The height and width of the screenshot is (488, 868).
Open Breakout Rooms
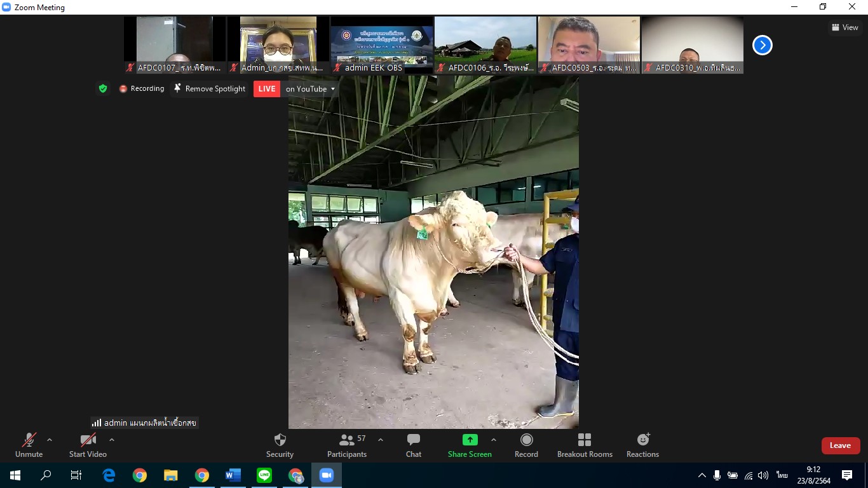(585, 445)
